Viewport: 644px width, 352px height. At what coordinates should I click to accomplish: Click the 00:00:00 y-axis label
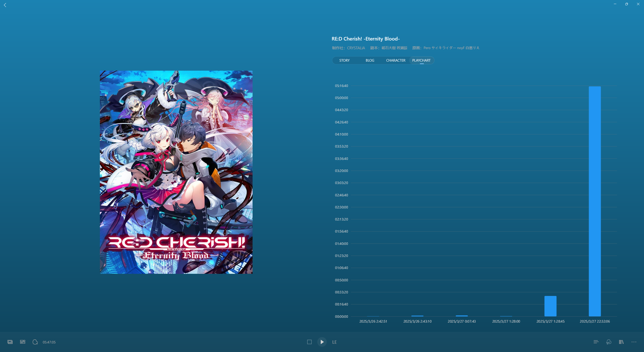[x=341, y=317]
